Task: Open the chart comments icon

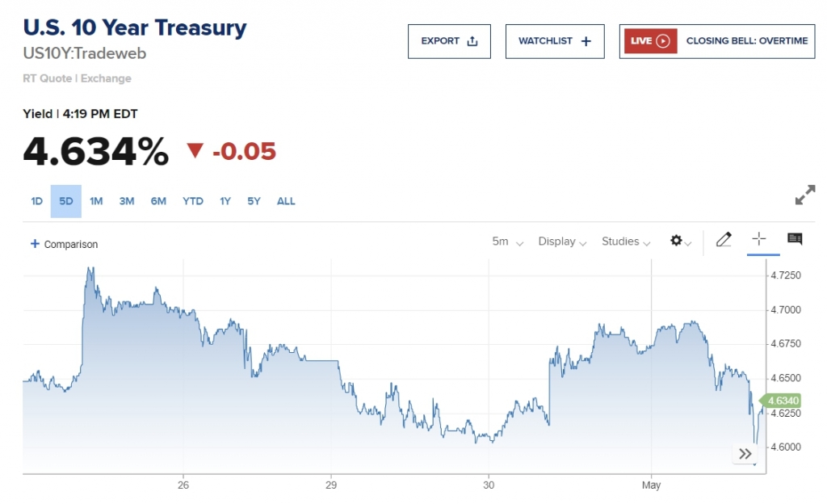Action: [x=795, y=239]
